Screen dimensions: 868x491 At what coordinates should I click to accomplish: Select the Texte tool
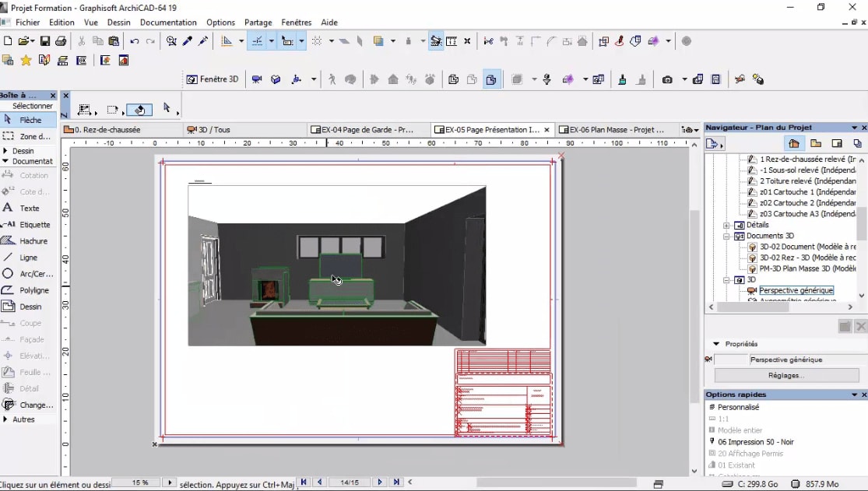(28, 208)
